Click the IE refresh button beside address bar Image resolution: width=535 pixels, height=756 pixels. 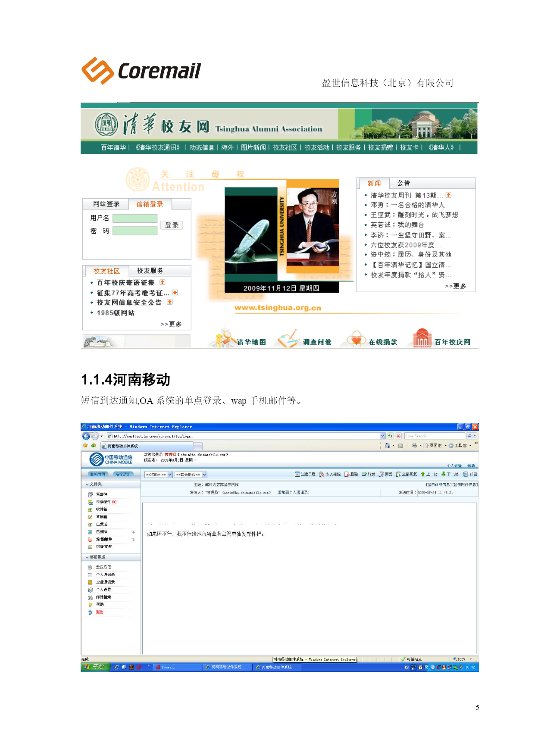(390, 436)
